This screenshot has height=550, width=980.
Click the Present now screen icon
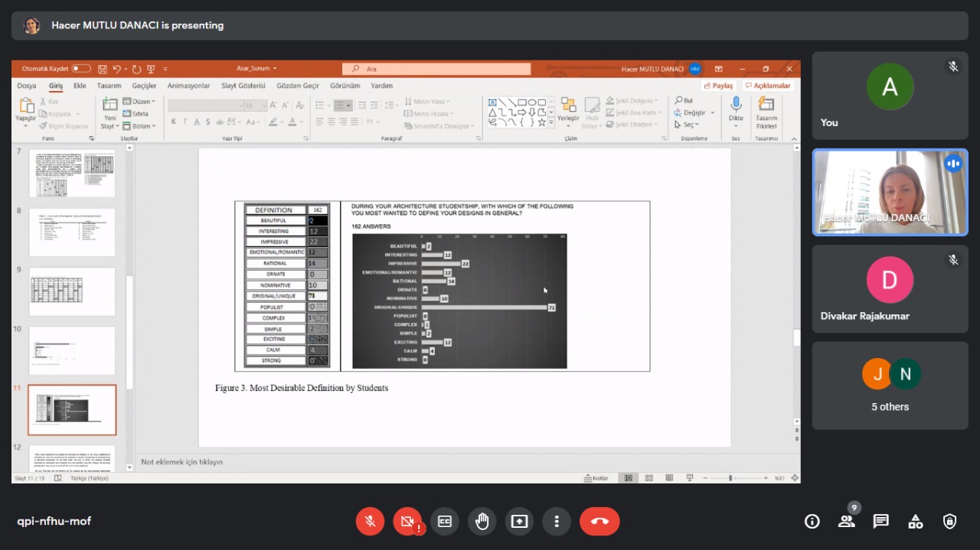tap(520, 521)
